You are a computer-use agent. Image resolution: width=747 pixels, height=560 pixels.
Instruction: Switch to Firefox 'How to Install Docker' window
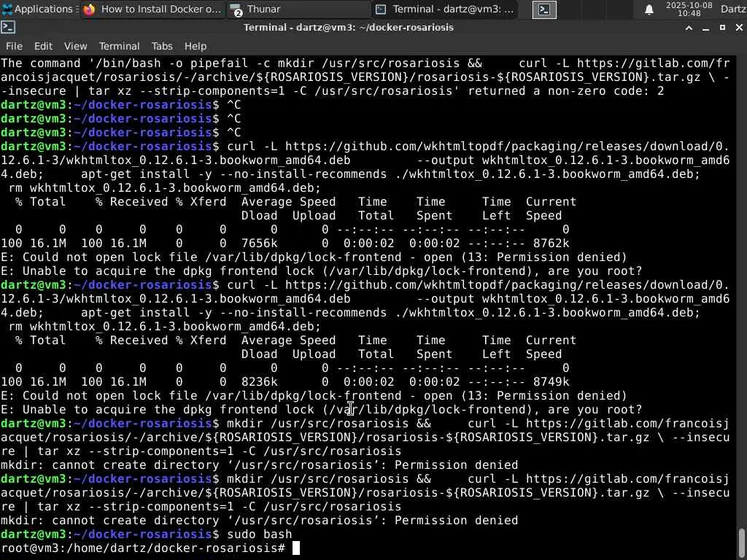tap(152, 9)
